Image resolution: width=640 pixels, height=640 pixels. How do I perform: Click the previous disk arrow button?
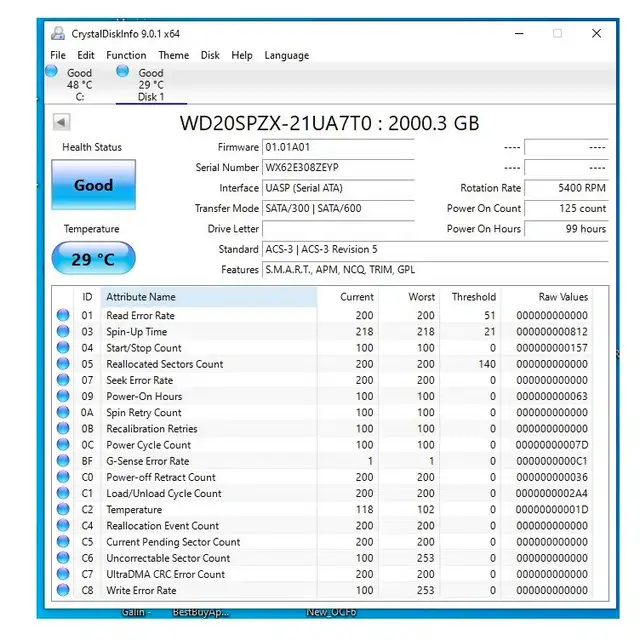tap(61, 122)
